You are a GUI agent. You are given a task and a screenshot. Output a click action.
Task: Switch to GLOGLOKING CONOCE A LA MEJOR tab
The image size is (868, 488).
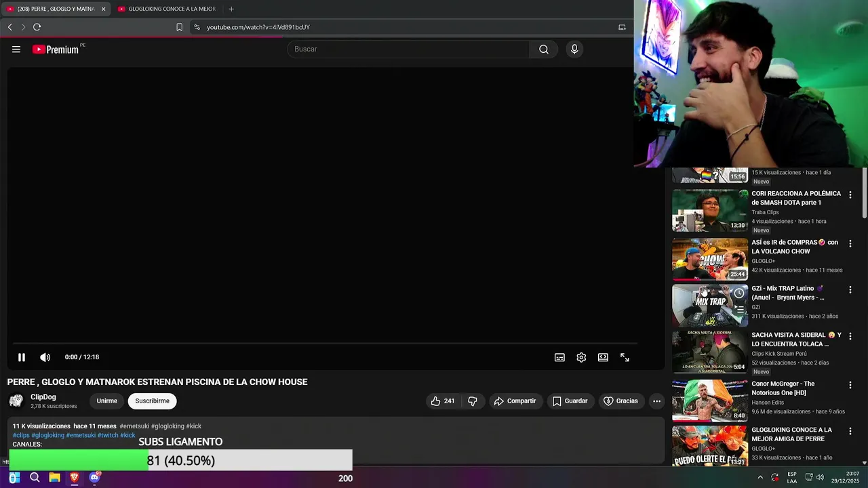(x=167, y=9)
